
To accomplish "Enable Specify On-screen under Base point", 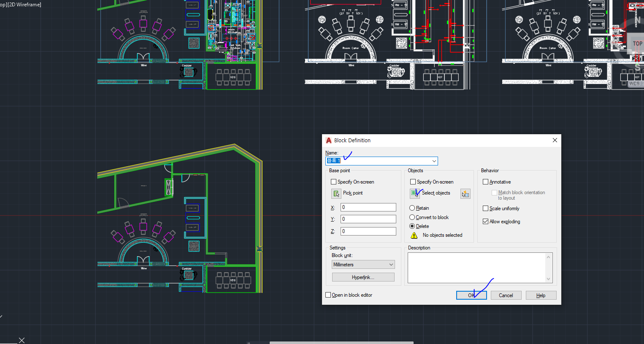I will pyautogui.click(x=334, y=182).
